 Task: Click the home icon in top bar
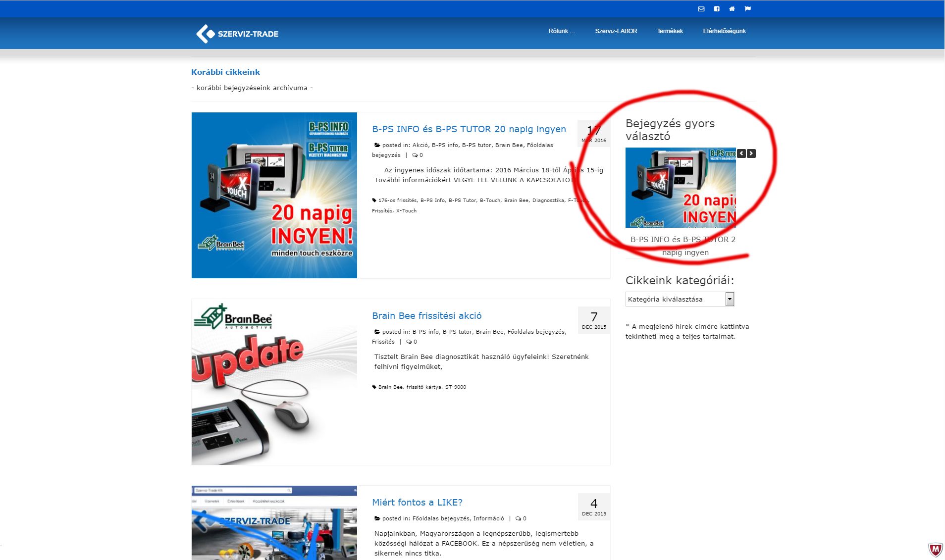(732, 9)
